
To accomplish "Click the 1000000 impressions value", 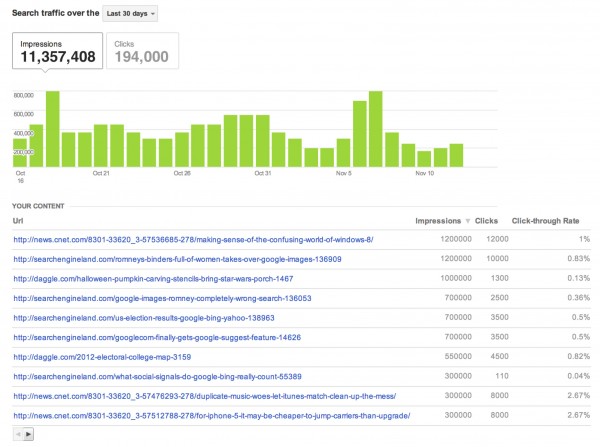I will (456, 278).
